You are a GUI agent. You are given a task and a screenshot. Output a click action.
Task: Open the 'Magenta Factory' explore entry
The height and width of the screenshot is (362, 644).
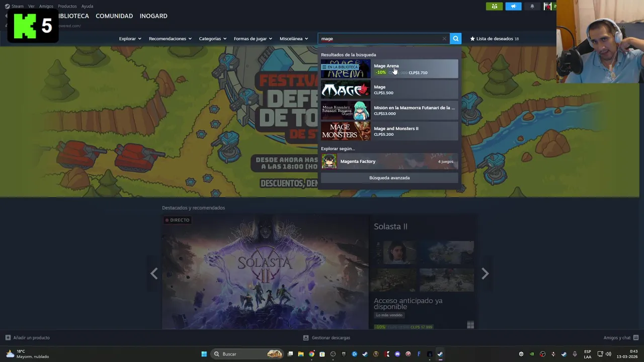[x=389, y=161]
